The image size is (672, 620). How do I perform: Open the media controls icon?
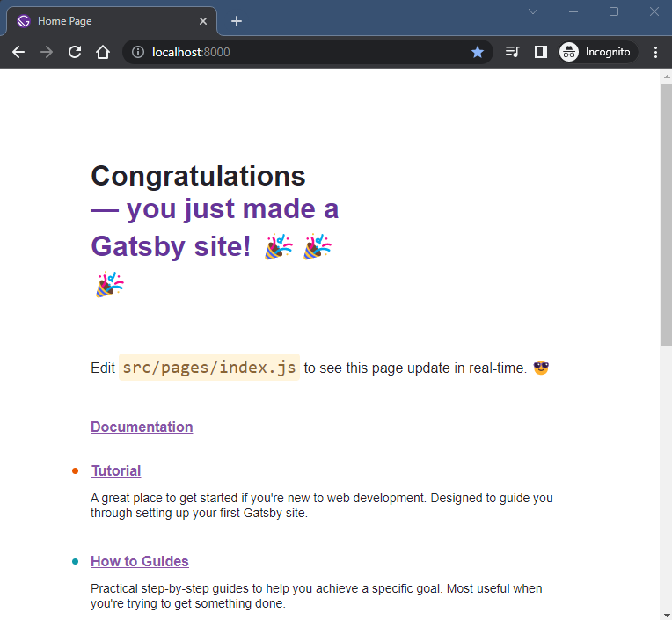point(513,52)
